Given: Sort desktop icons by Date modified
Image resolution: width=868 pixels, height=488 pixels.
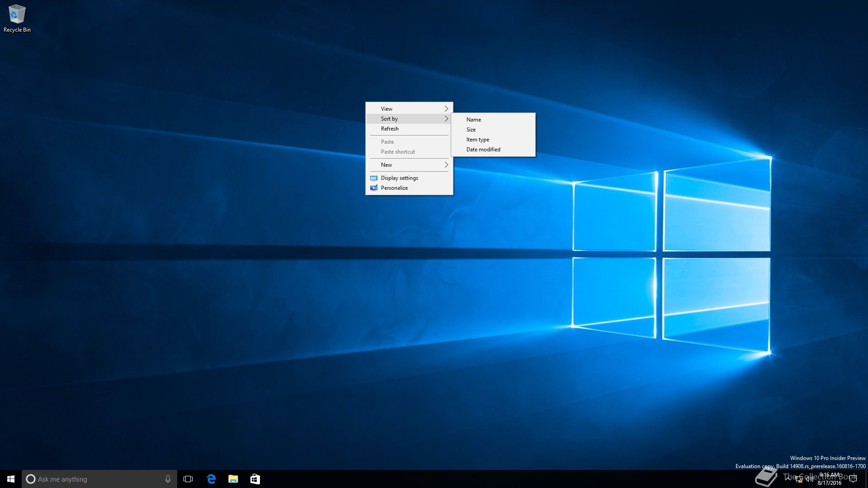Looking at the screenshot, I should 493,149.
